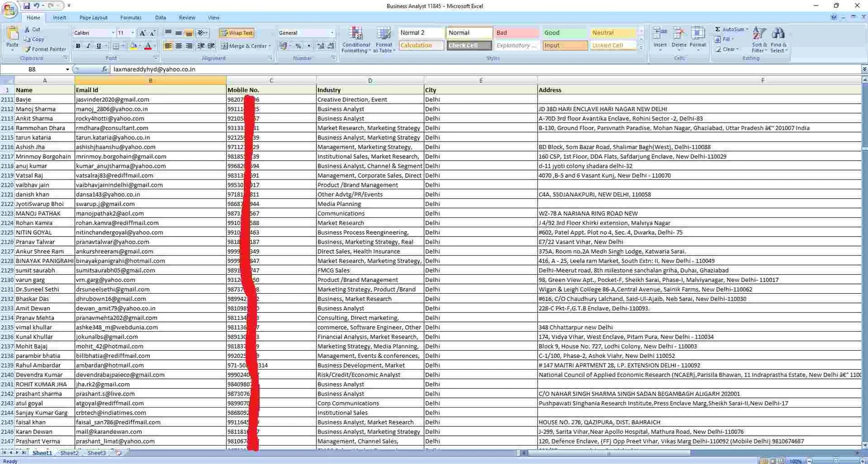This screenshot has width=868, height=464.
Task: Switch to the Sheet3 tab
Action: 97,453
